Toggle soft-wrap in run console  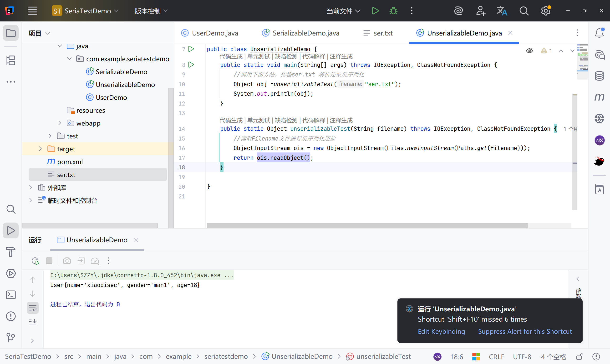pyautogui.click(x=33, y=308)
